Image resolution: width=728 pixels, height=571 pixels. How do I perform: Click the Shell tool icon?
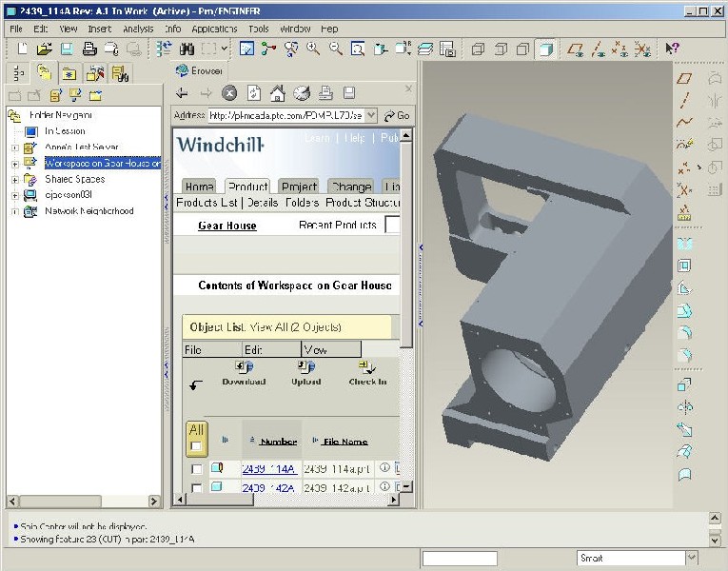684,266
